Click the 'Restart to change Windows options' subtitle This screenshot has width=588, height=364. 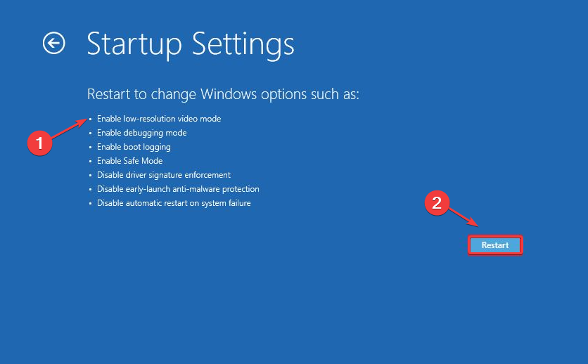(222, 94)
